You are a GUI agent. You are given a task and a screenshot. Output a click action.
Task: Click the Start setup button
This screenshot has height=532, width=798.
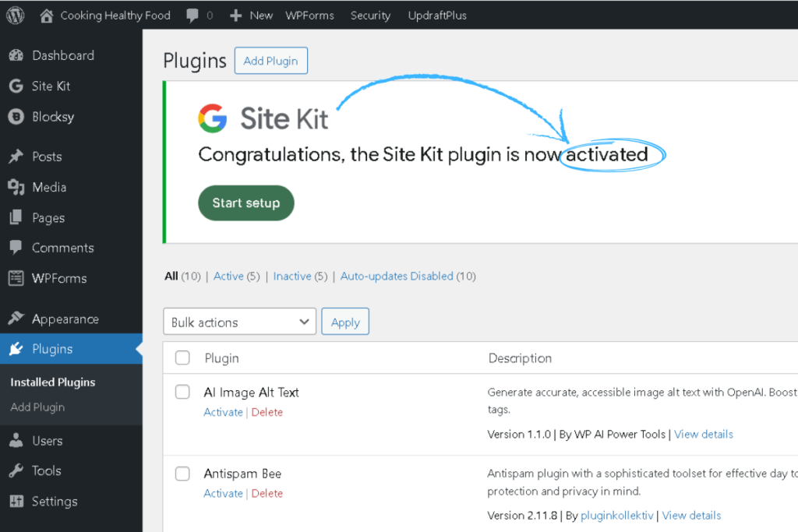point(245,203)
